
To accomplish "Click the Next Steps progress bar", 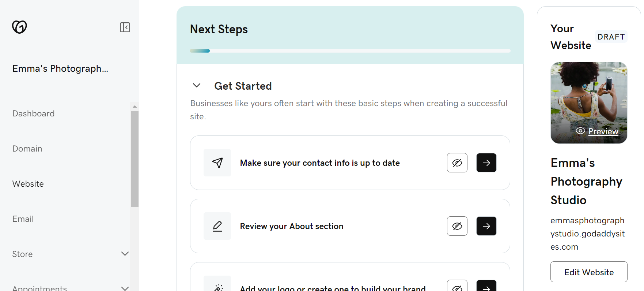I will click(349, 51).
